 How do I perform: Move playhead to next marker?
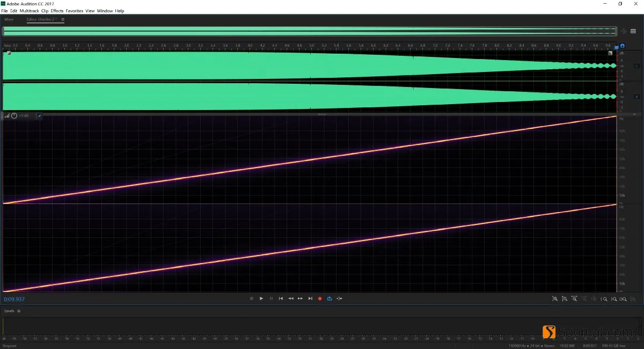tap(310, 299)
